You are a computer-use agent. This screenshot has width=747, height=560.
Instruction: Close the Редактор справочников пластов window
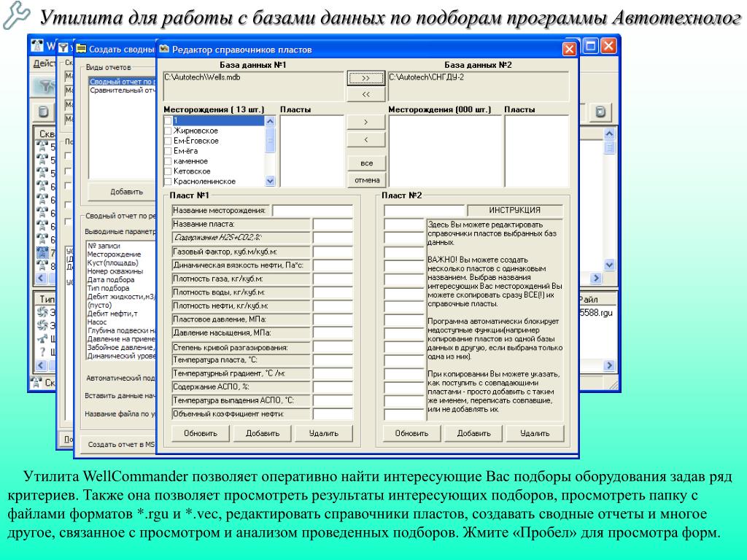tap(569, 50)
